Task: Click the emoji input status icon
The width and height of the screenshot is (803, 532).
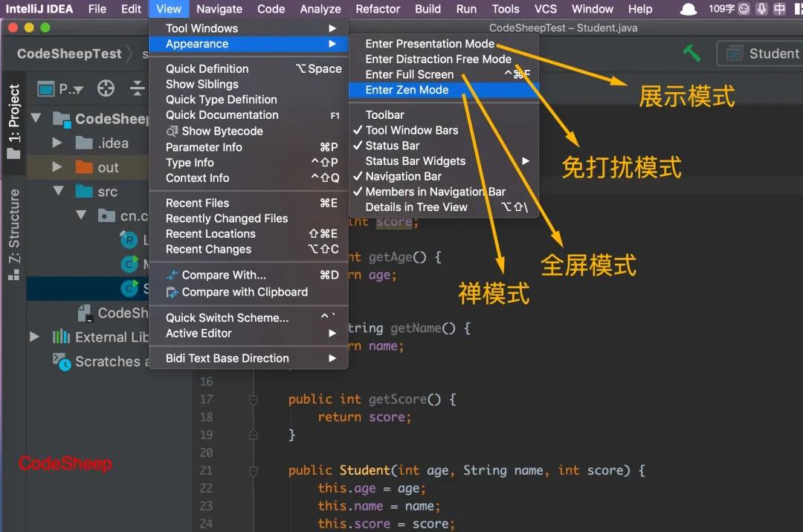Action: coord(744,9)
